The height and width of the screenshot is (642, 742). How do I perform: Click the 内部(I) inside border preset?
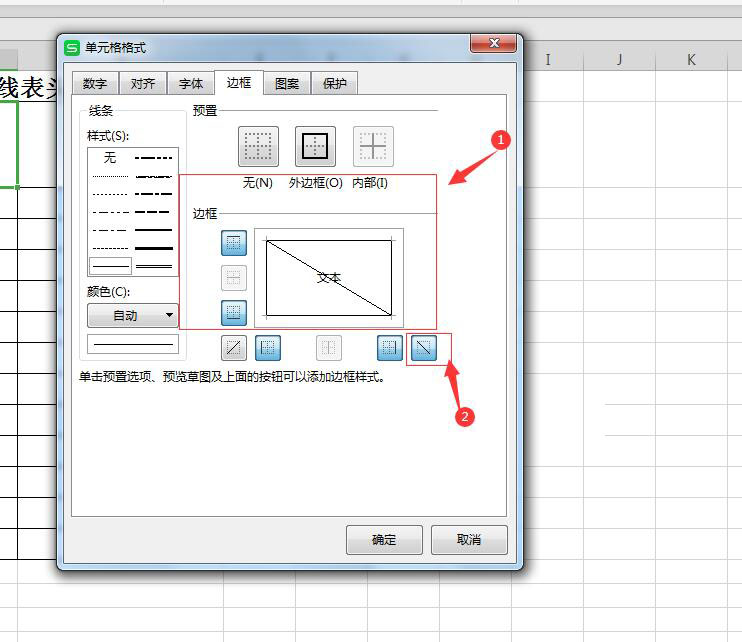[373, 147]
